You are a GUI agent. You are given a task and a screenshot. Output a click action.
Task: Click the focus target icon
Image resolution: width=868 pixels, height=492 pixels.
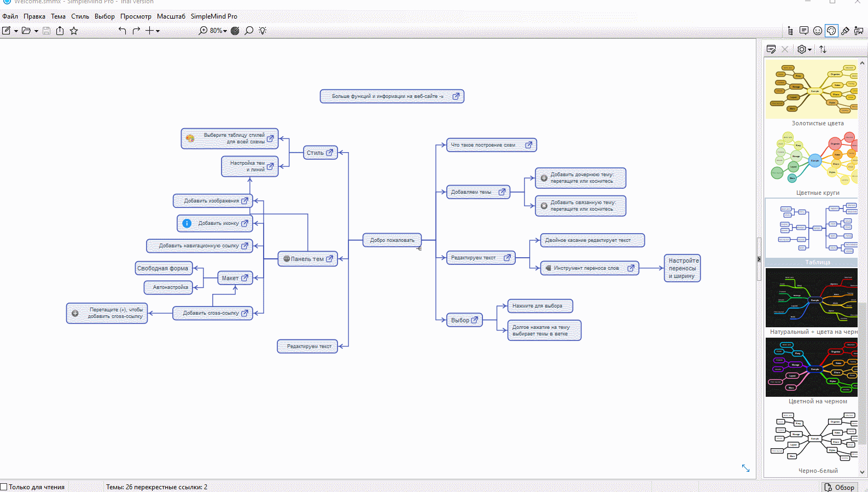click(x=235, y=31)
